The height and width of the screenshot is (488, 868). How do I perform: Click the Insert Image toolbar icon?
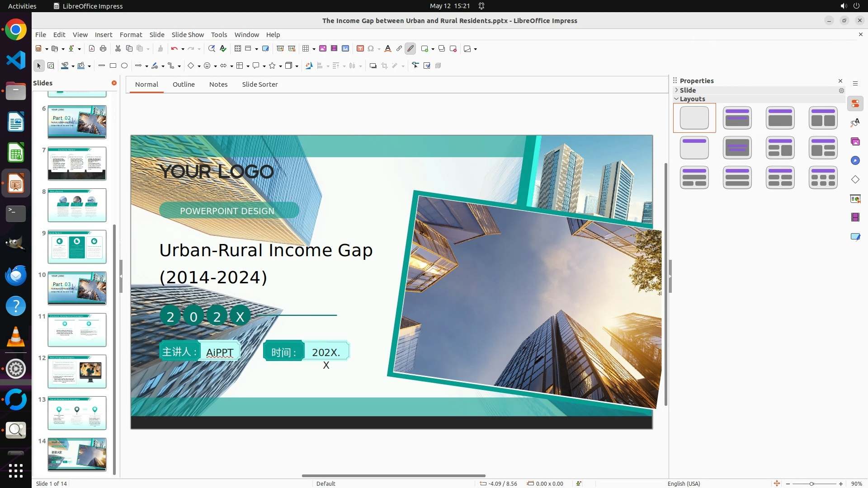(323, 48)
